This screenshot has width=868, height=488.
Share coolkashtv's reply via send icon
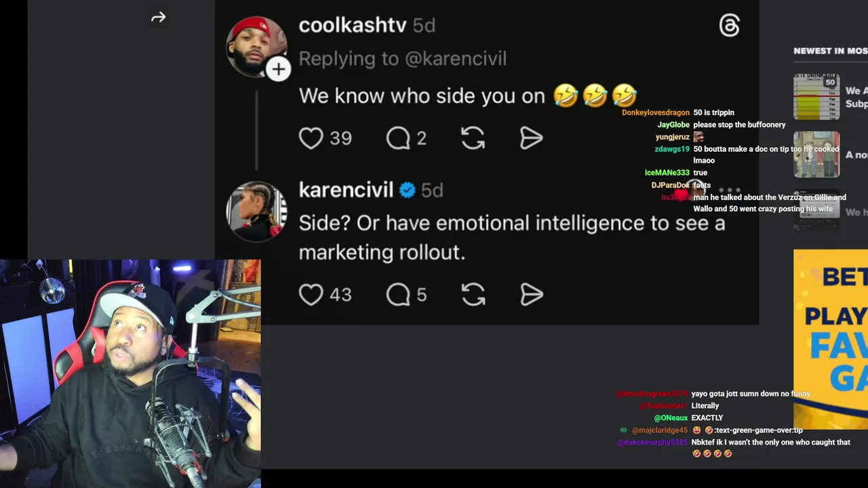pos(531,138)
